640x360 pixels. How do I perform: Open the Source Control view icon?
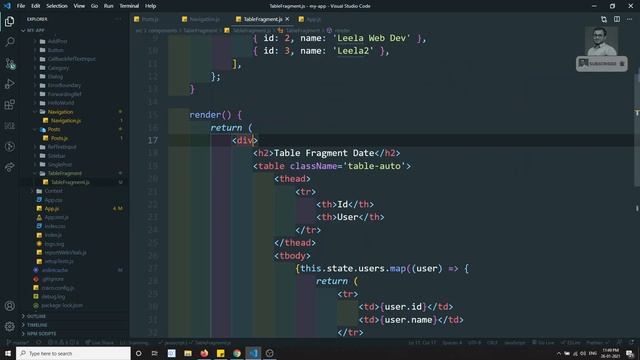9,63
